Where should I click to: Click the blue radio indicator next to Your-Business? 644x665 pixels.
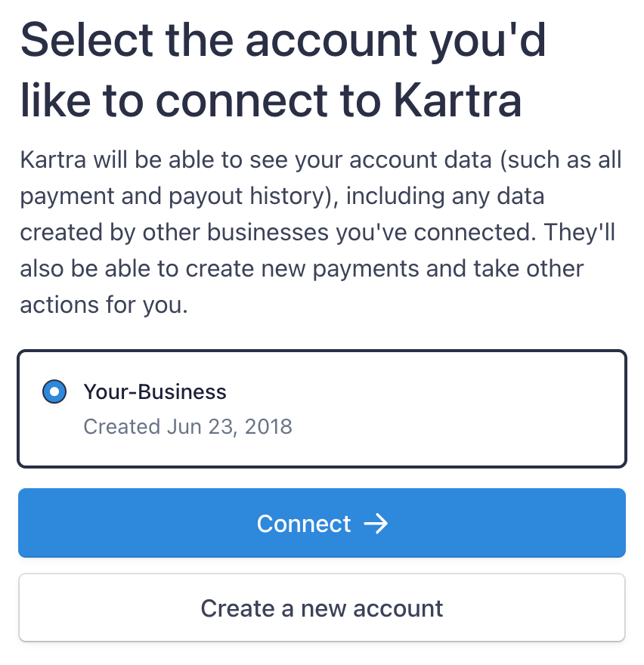(x=54, y=391)
